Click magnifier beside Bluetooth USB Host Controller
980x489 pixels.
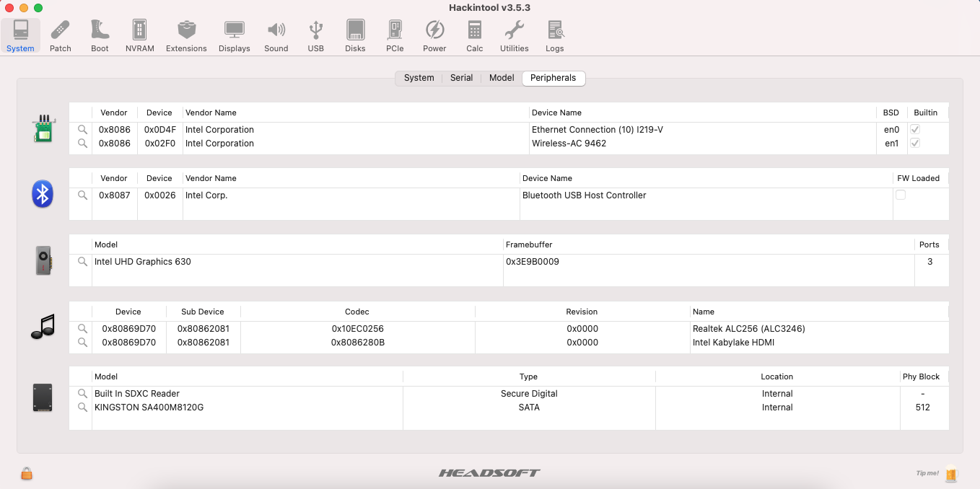(x=82, y=195)
